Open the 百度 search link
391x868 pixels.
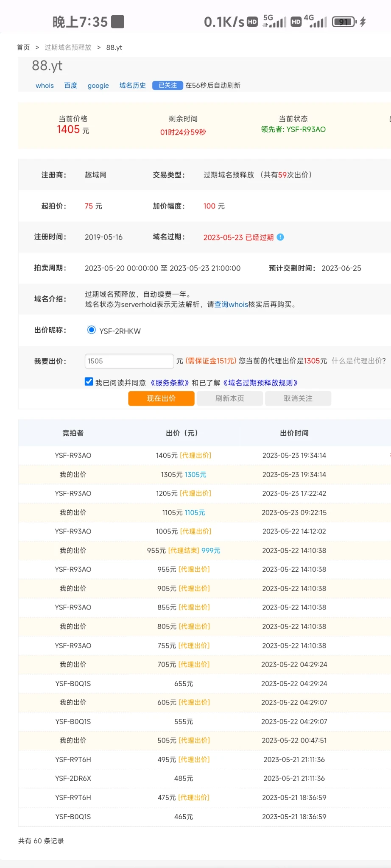coord(71,86)
